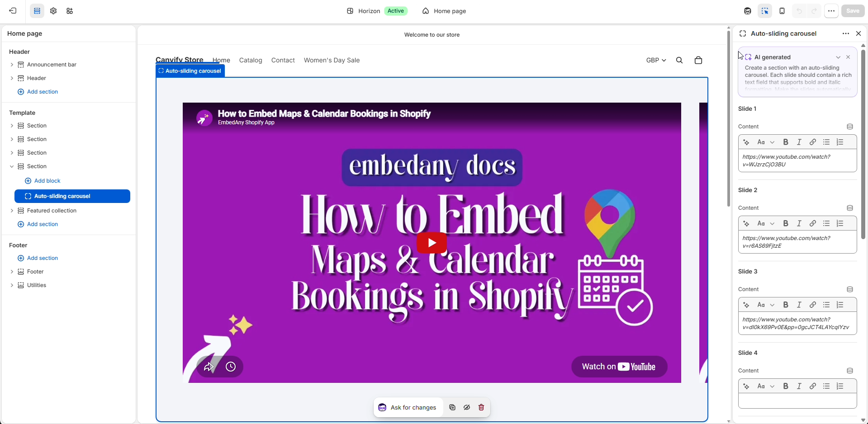The width and height of the screenshot is (868, 424).
Task: Click the undo arrow
Action: 799,11
